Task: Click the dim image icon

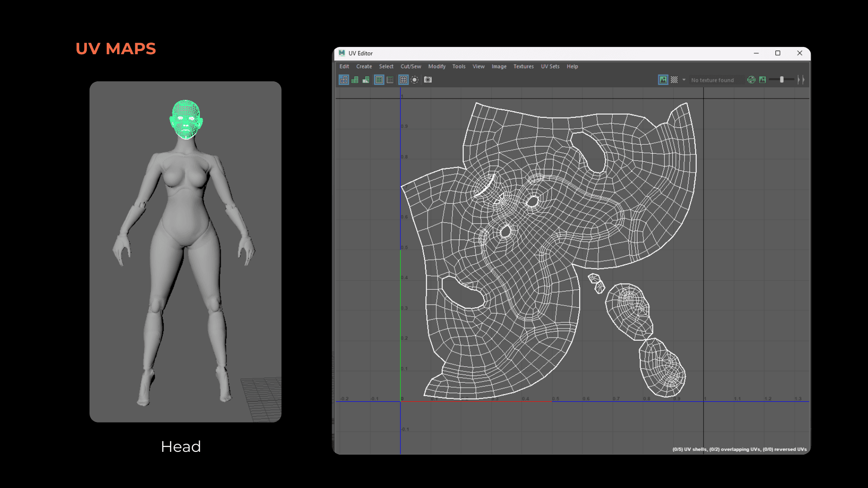Action: point(763,80)
